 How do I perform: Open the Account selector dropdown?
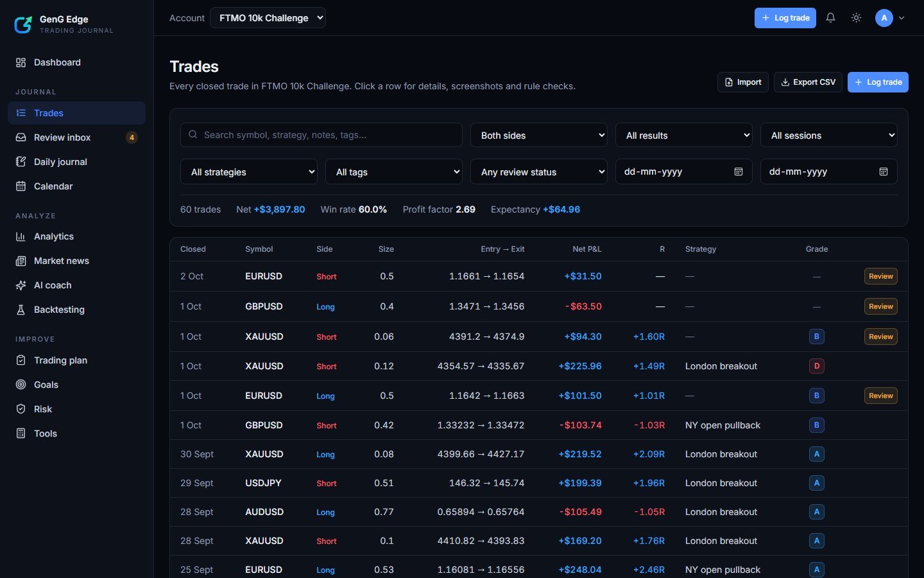pos(268,18)
